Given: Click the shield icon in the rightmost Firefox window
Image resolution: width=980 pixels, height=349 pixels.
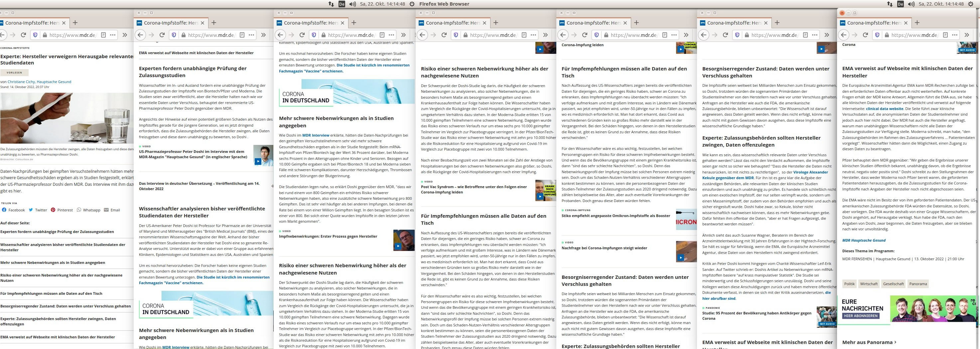Looking at the screenshot, I should 877,35.
